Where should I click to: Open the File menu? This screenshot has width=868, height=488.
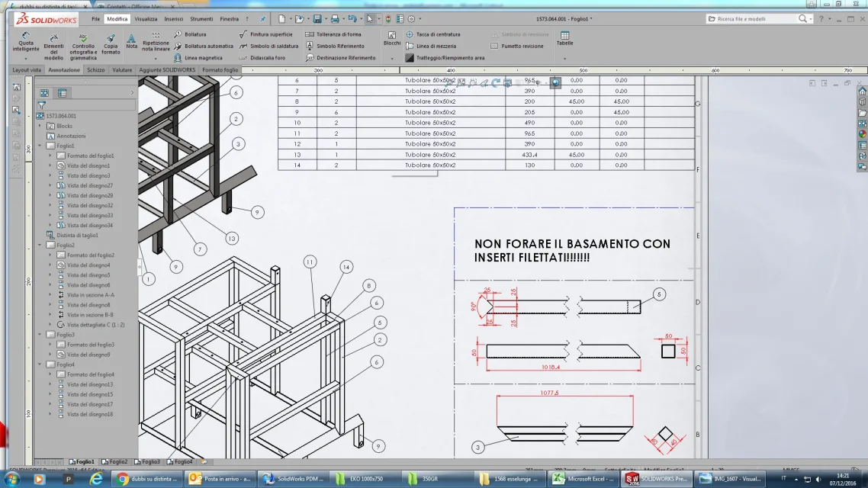tap(96, 19)
